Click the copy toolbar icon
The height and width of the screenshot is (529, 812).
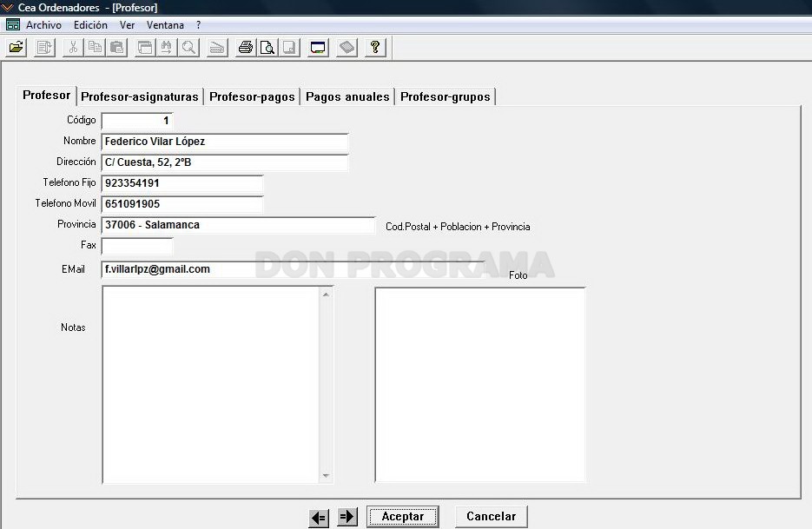(95, 48)
